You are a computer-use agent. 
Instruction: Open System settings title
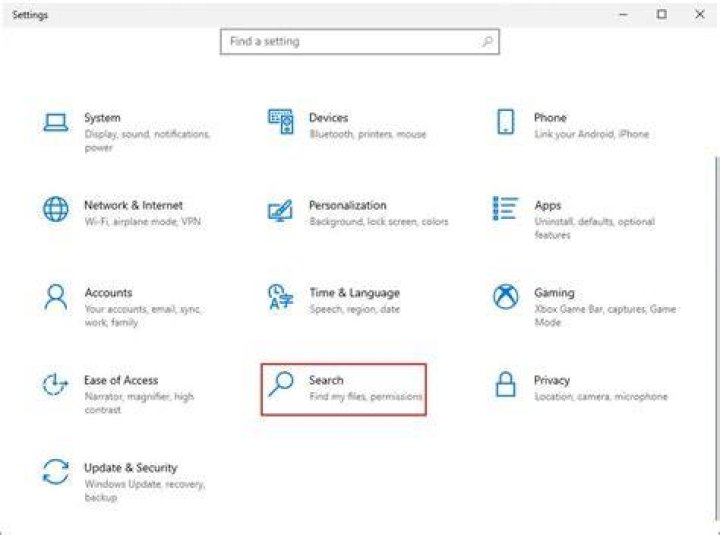pyautogui.click(x=102, y=118)
